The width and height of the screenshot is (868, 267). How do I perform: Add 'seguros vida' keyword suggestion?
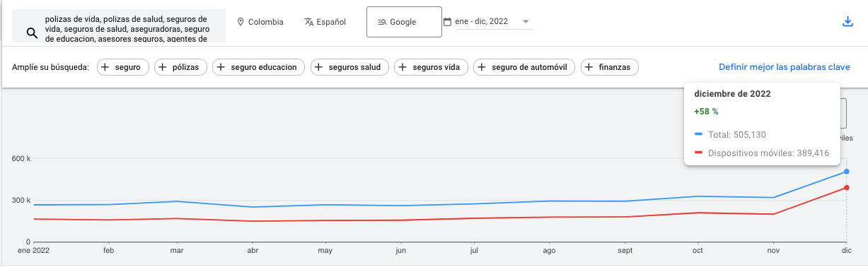click(x=431, y=67)
